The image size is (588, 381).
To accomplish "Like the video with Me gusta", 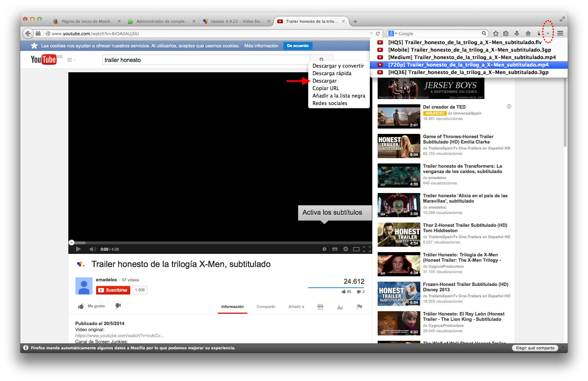I will [x=91, y=306].
